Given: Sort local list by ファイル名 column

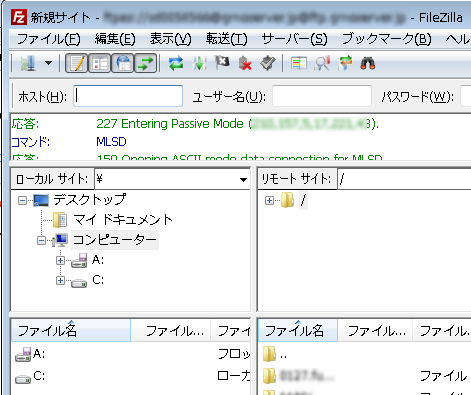Looking at the screenshot, I should point(71,331).
